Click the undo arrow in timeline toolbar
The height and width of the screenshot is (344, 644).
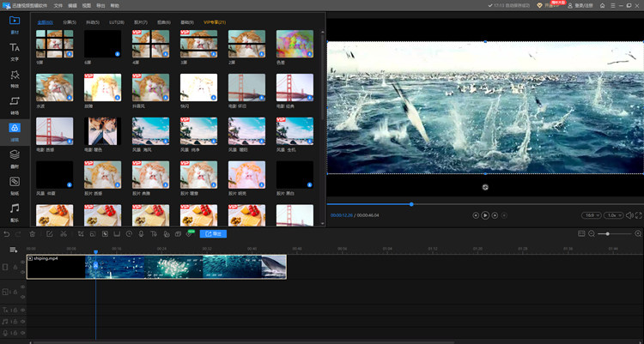point(7,233)
